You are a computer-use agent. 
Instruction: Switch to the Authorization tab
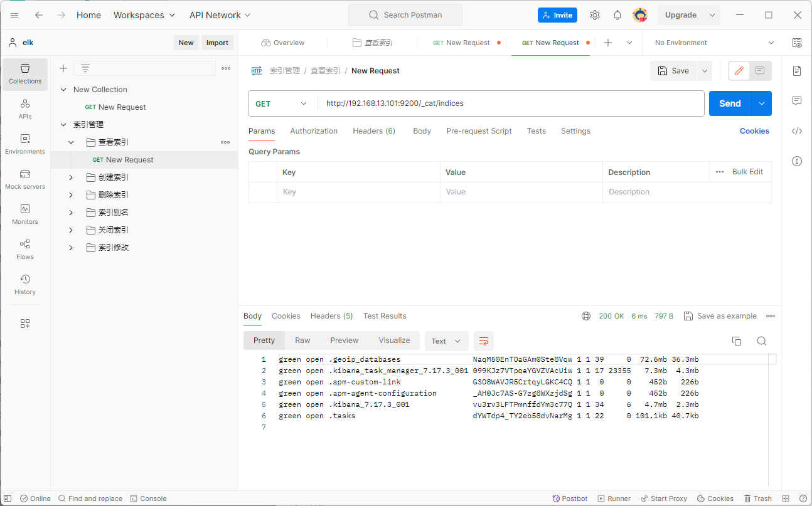(314, 131)
